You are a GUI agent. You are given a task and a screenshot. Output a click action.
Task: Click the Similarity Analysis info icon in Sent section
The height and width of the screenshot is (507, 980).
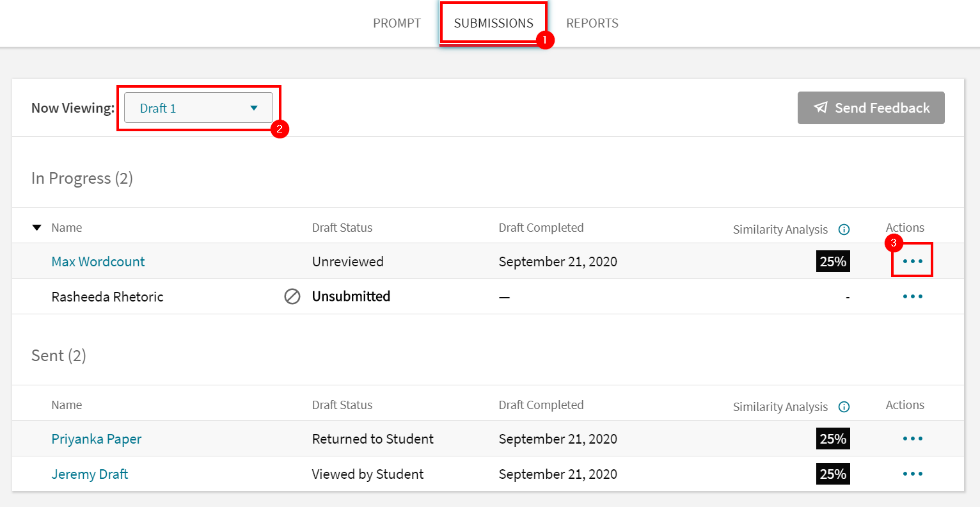(x=844, y=406)
